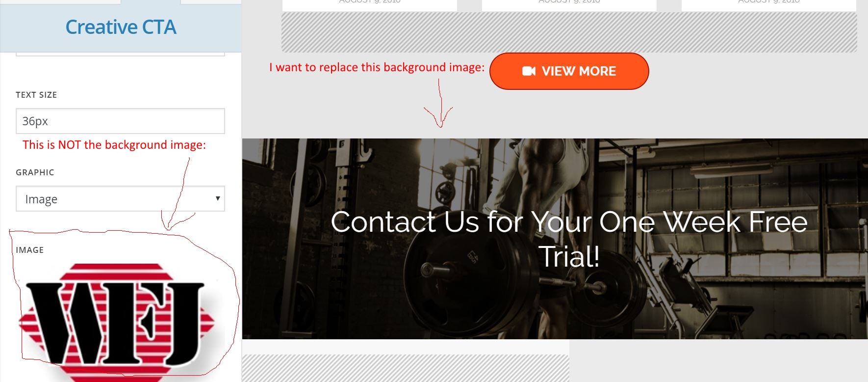Click the 'This is NOT the background image' note
The image size is (868, 382).
[114, 145]
